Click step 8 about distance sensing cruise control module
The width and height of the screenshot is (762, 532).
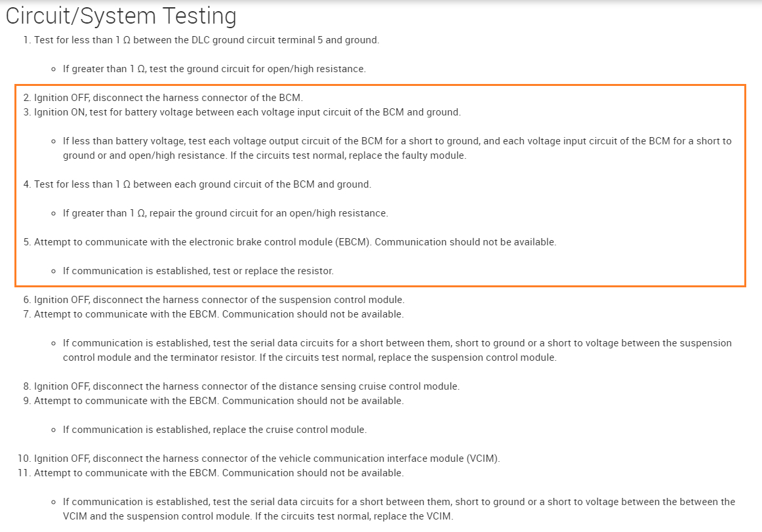pos(247,386)
